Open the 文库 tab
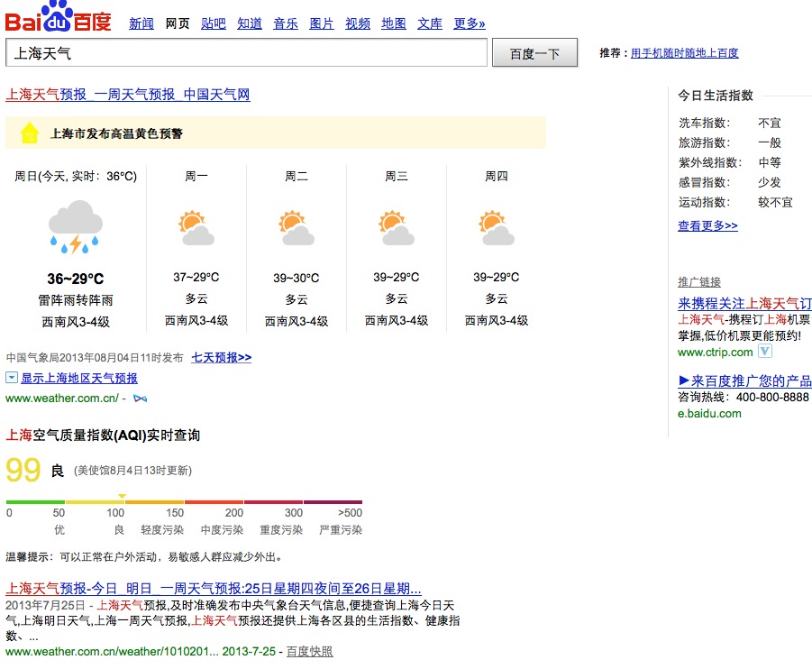The image size is (812, 669). [430, 23]
